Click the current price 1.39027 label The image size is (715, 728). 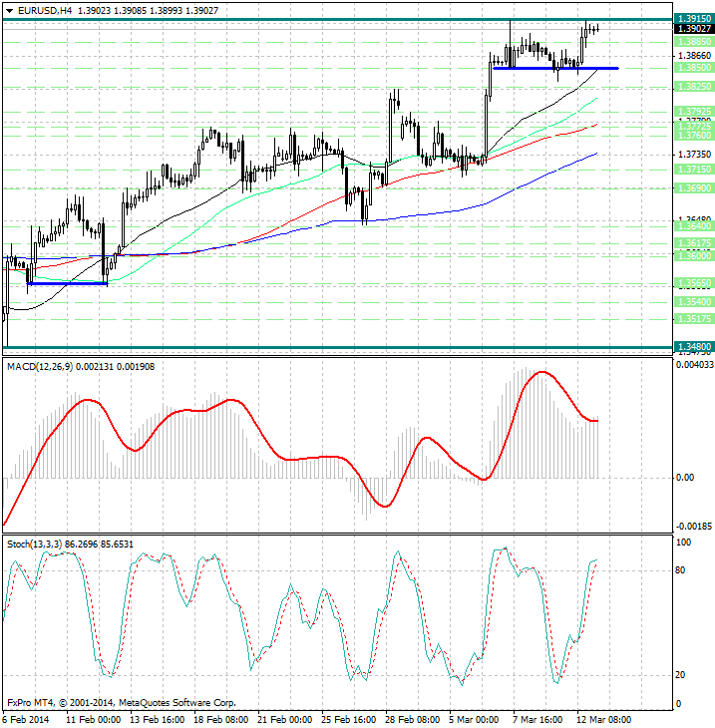tap(693, 30)
